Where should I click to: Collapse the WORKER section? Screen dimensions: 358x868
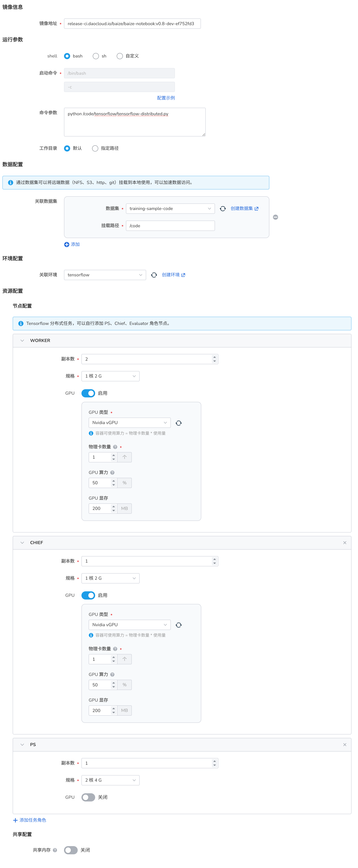tap(22, 340)
